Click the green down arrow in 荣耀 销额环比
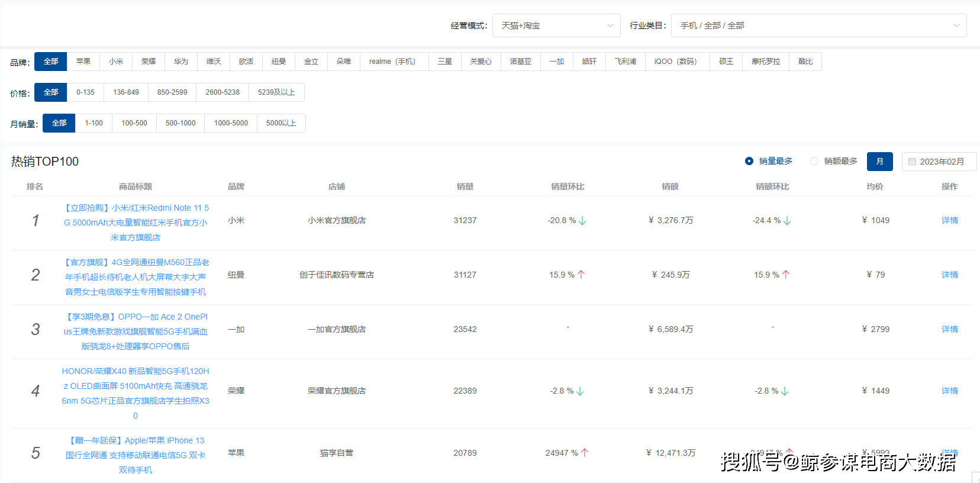The width and height of the screenshot is (980, 483). tap(785, 391)
